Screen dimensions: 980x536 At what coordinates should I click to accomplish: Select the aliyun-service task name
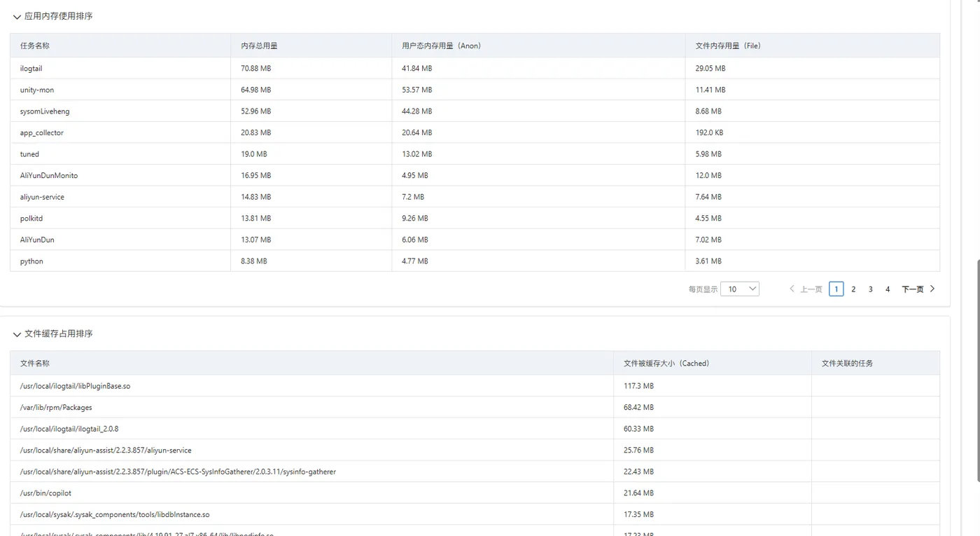[x=42, y=197]
